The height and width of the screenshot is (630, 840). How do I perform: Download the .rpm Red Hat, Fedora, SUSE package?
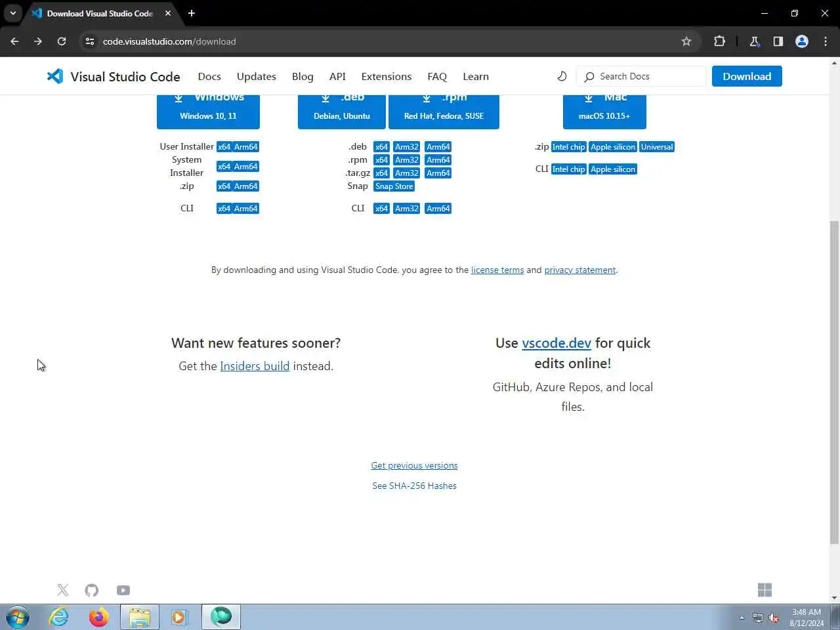[x=444, y=112]
